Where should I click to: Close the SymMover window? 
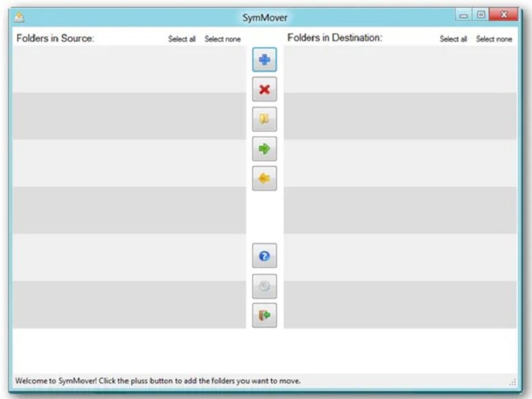(505, 15)
